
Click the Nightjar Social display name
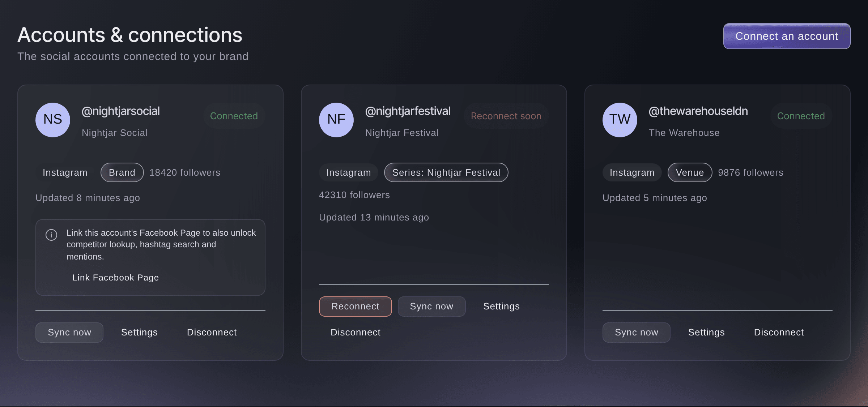tap(115, 133)
